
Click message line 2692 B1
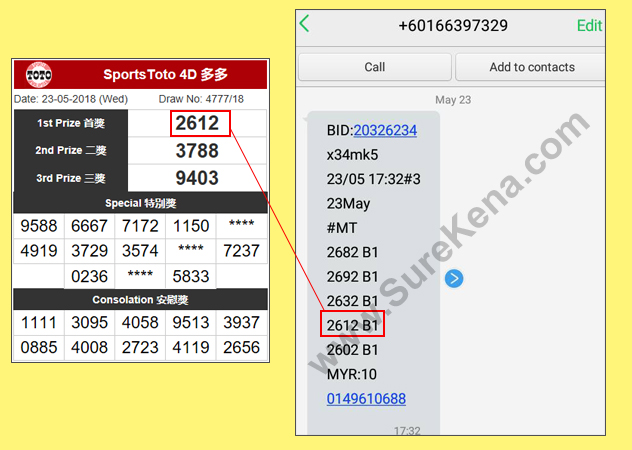click(x=352, y=277)
